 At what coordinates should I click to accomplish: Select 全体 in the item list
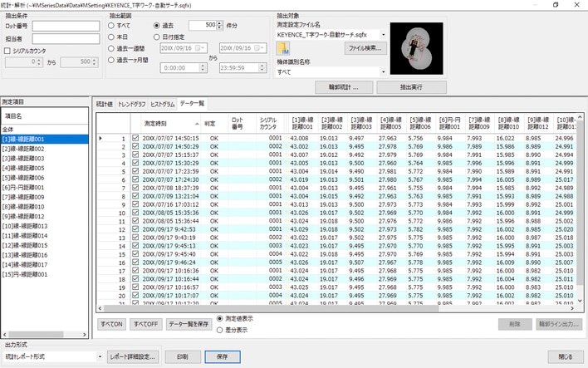tap(45, 130)
